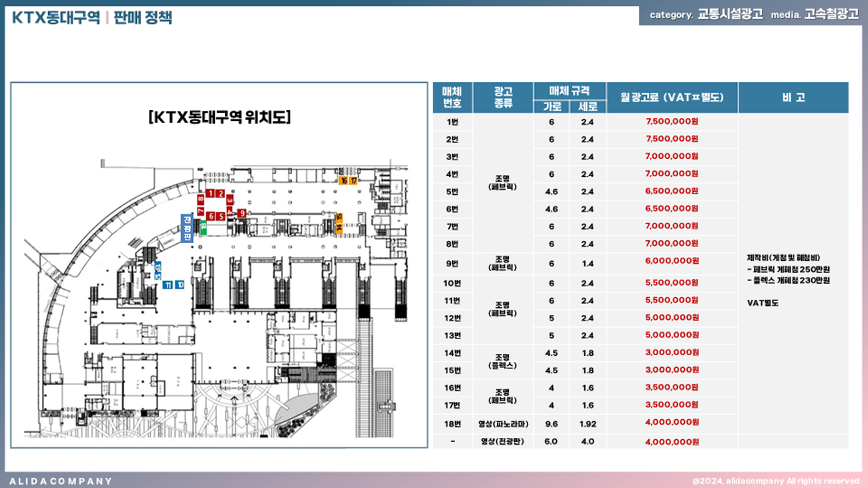Click the 18번 row number cell
The width and height of the screenshot is (868, 488).
click(452, 423)
